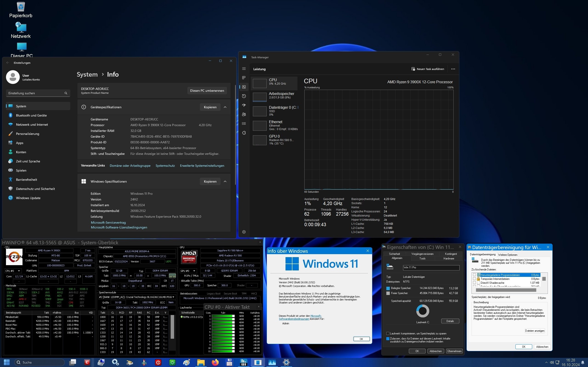Image resolution: width=588 pixels, height=367 pixels.
Task: Open Processes page in Task Manager sidebar
Action: click(x=244, y=78)
